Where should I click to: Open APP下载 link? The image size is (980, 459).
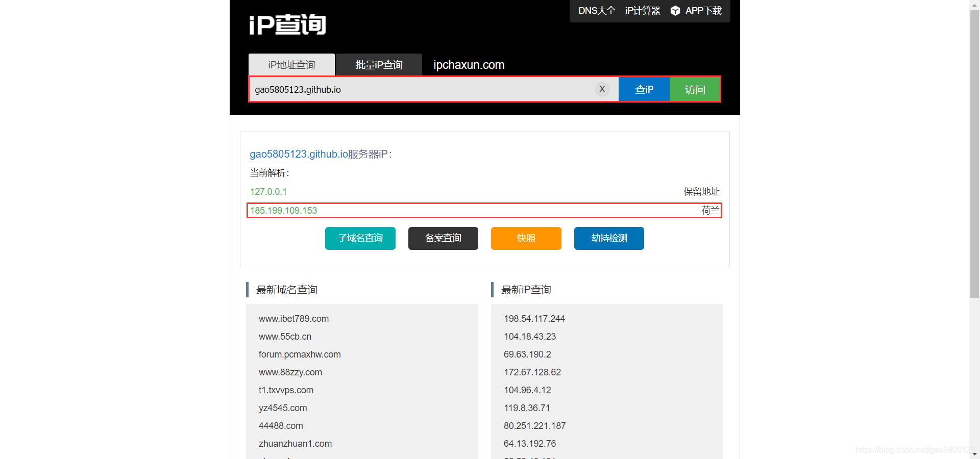point(703,11)
